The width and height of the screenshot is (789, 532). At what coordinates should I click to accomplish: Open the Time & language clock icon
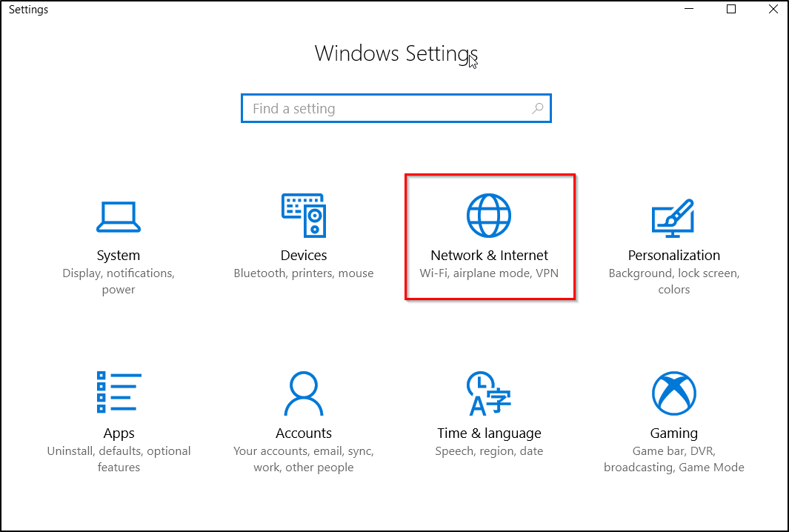(x=489, y=393)
